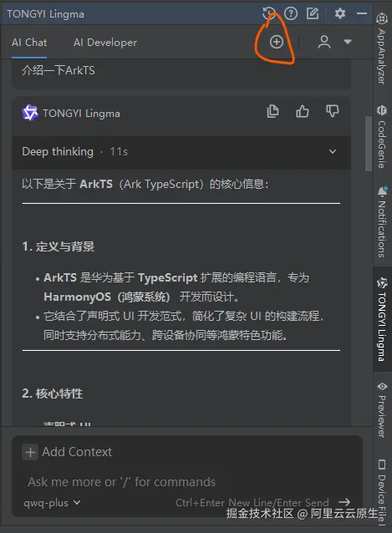Click the chat scrollbar thumb

(x=368, y=144)
